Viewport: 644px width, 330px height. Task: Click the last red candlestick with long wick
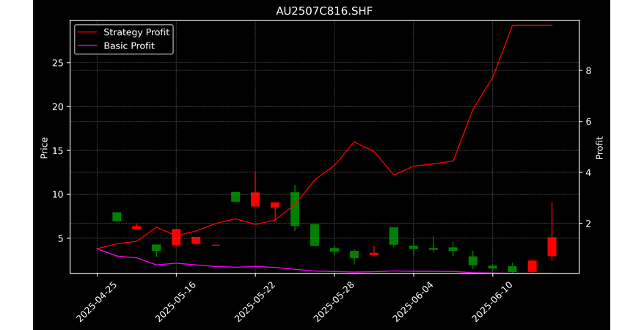click(x=552, y=246)
